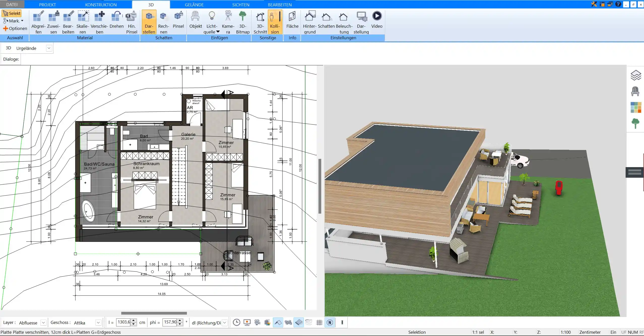Toggle roof visibility in bottom toolbar
The image size is (644, 336).
click(278, 322)
